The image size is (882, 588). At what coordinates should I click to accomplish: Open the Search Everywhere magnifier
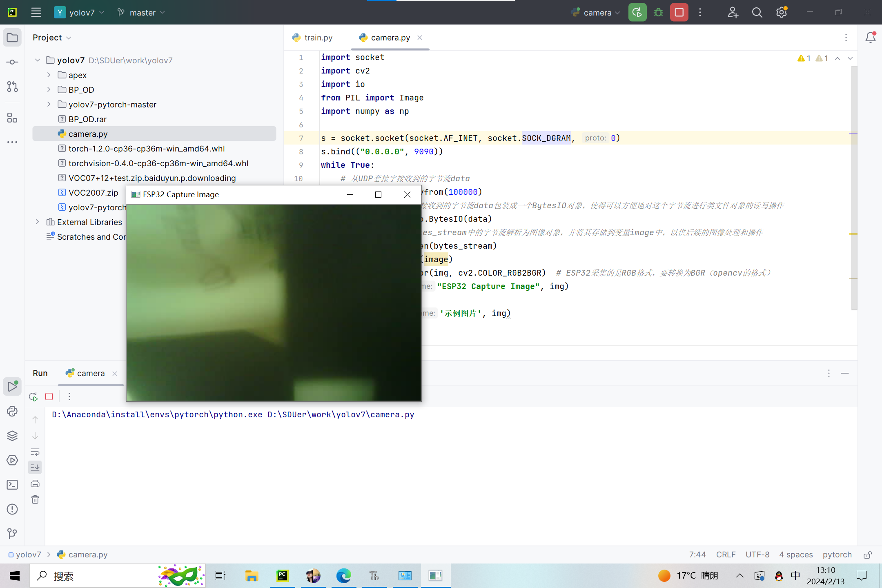pos(757,12)
